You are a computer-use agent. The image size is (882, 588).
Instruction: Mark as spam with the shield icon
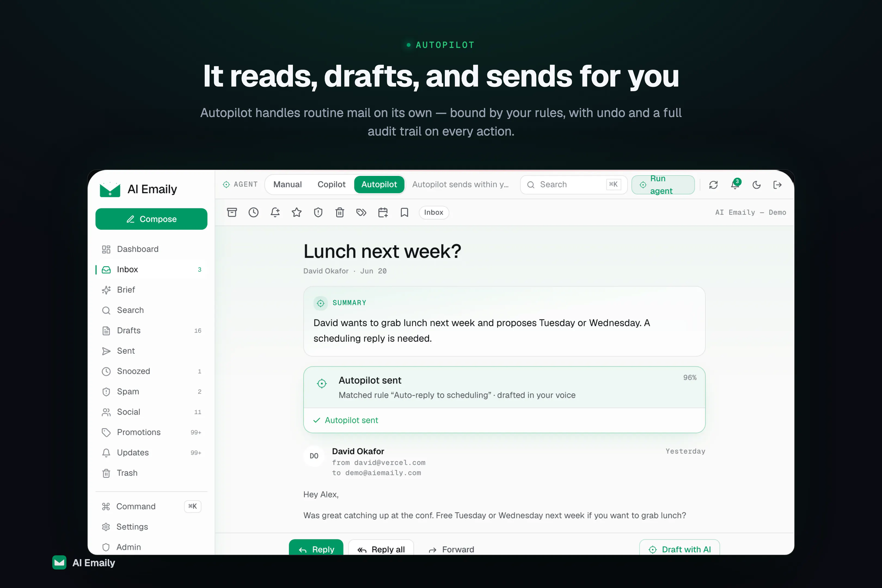coord(318,213)
